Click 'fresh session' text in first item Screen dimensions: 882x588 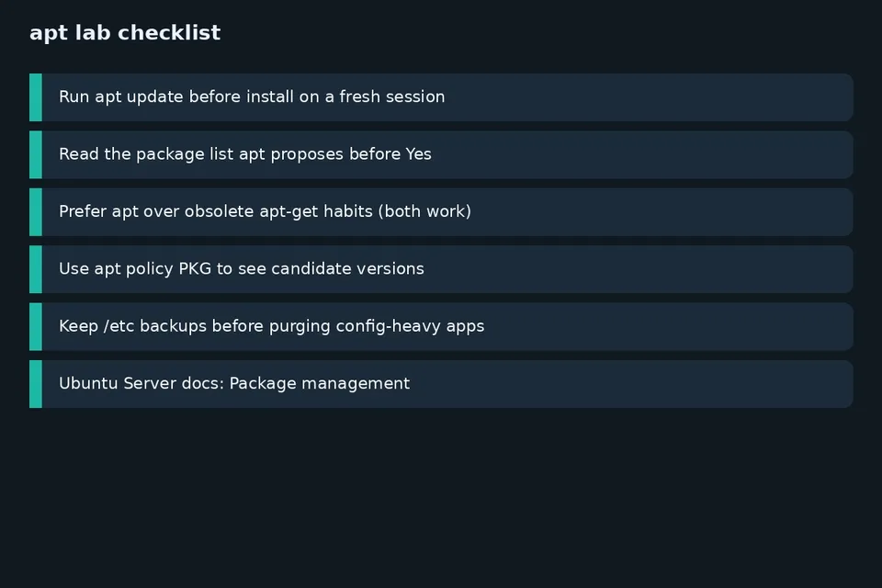[x=391, y=96]
